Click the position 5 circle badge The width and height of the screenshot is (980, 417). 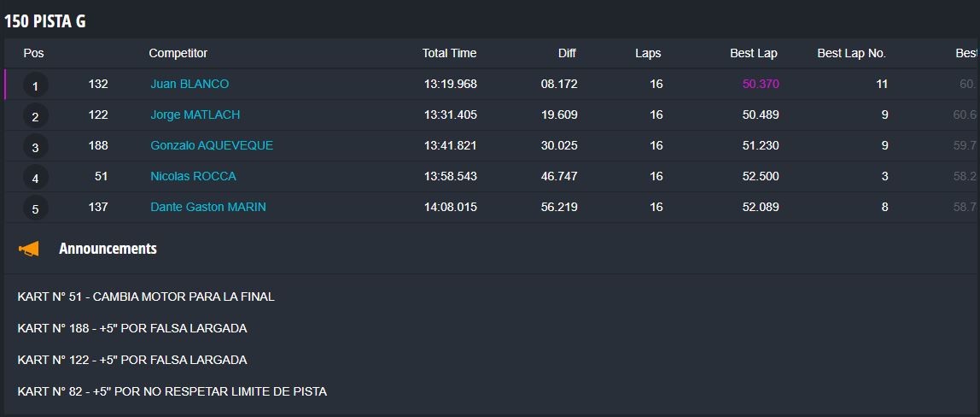(36, 208)
